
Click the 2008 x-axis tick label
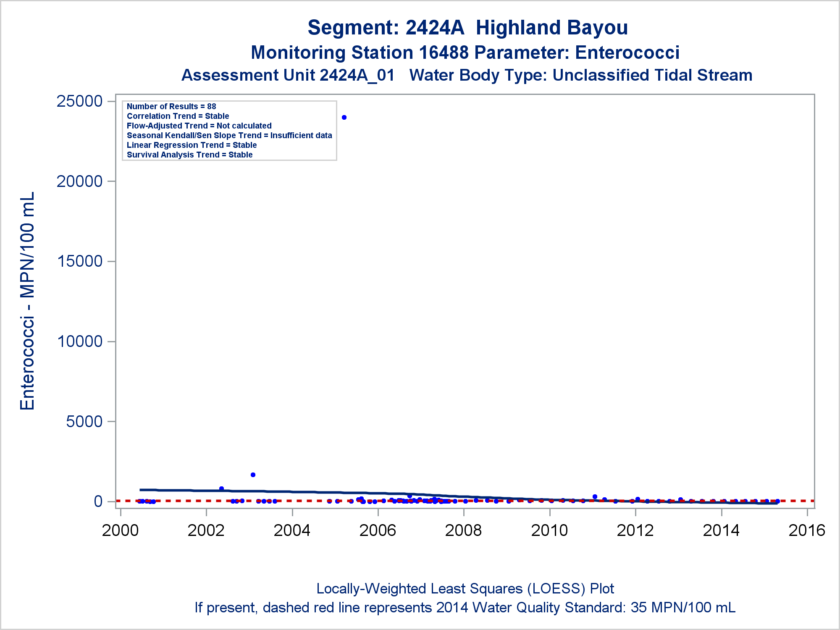(463, 530)
